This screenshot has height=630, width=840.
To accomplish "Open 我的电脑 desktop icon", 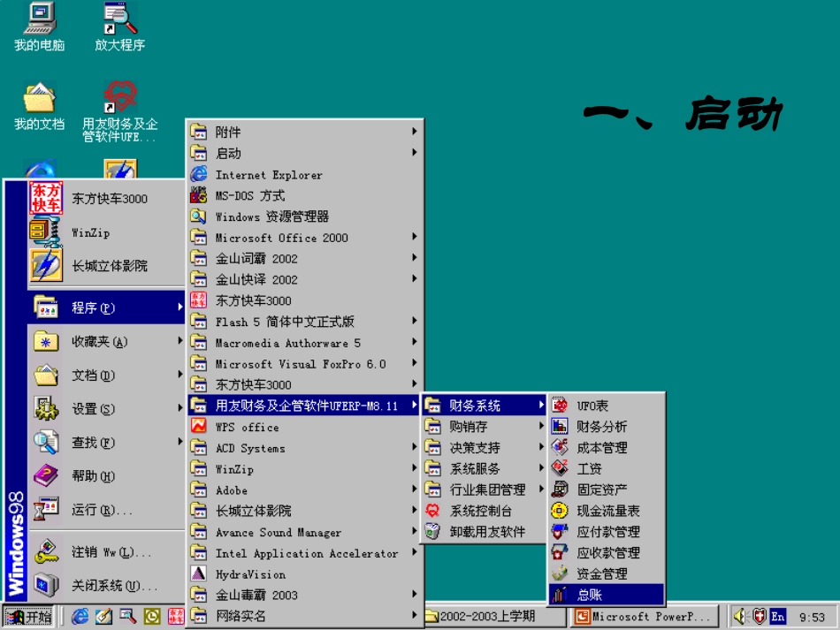I will pyautogui.click(x=40, y=19).
